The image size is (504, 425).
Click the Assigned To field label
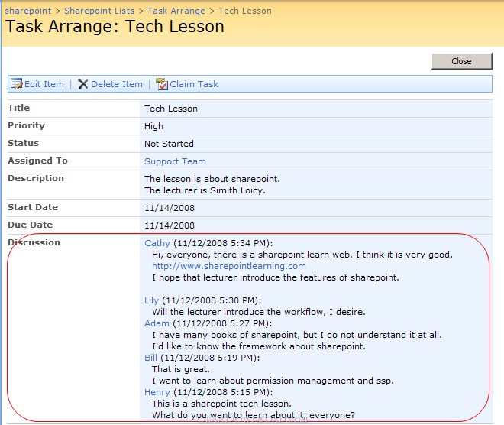[x=38, y=161]
